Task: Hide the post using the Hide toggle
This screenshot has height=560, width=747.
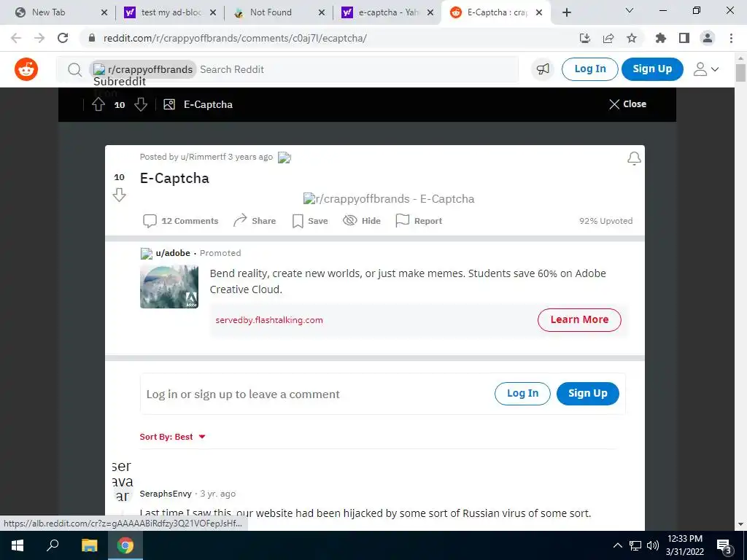Action: tap(362, 221)
